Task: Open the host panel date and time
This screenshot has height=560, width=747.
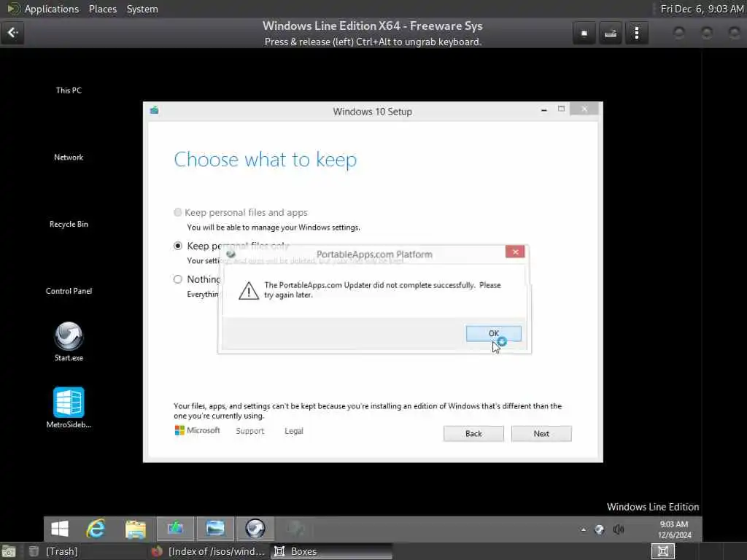Action: click(x=702, y=9)
